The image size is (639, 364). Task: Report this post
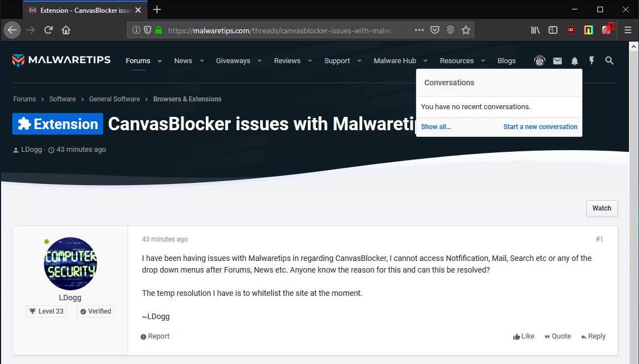(155, 336)
